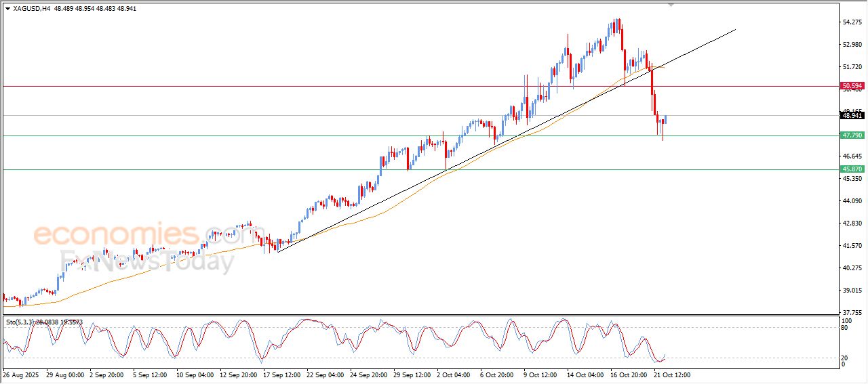This screenshot has width=868, height=384.
Task: Click the upper end of the black trendline
Action: pyautogui.click(x=735, y=30)
